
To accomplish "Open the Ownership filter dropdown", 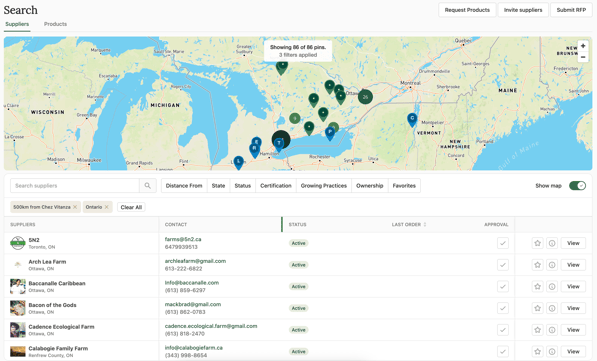I will 370,186.
